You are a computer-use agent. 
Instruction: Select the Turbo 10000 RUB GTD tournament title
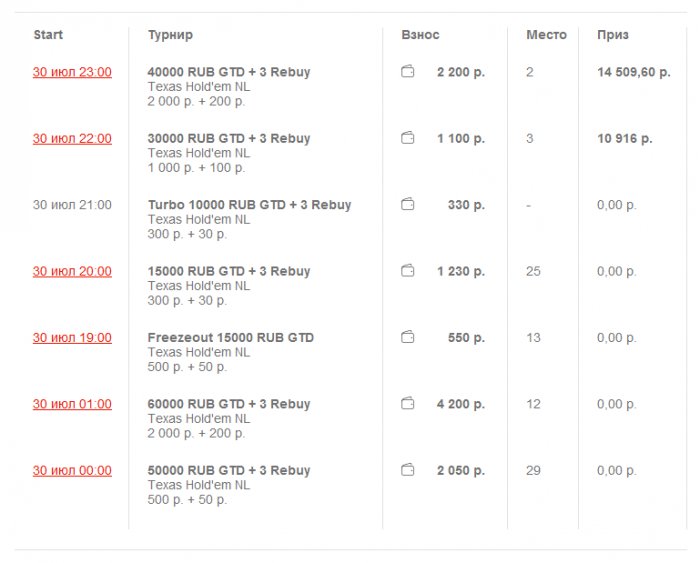249,205
